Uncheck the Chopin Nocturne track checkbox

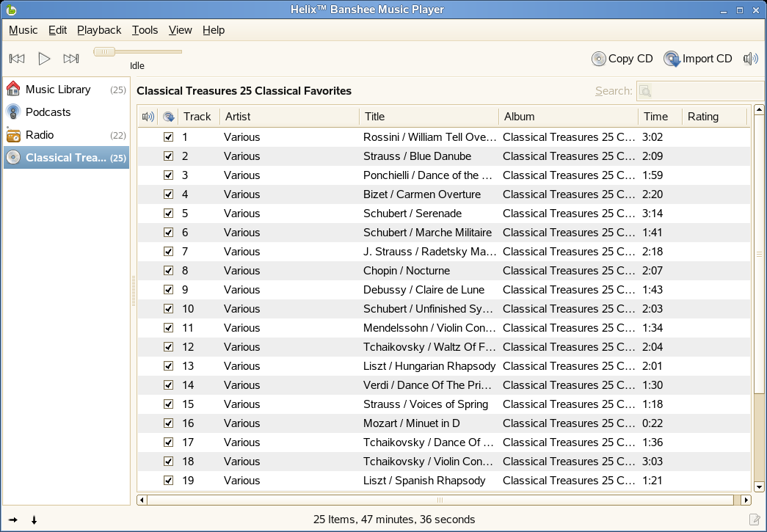tap(168, 271)
